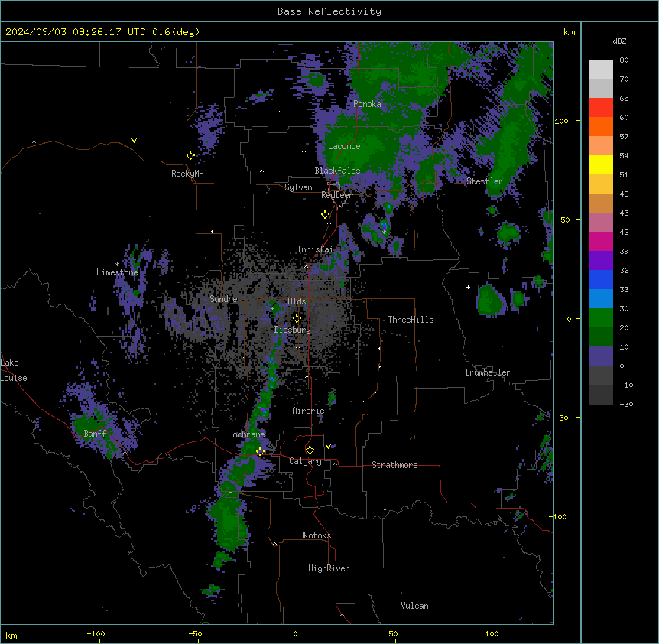Click the Blackfalds label
The height and width of the screenshot is (644, 659).
(337, 171)
